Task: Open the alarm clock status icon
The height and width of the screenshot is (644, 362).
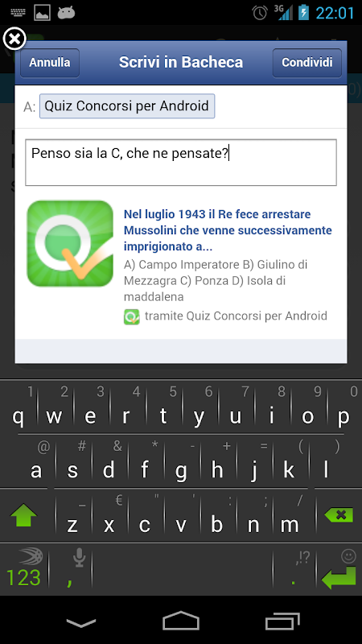Action: click(260, 13)
